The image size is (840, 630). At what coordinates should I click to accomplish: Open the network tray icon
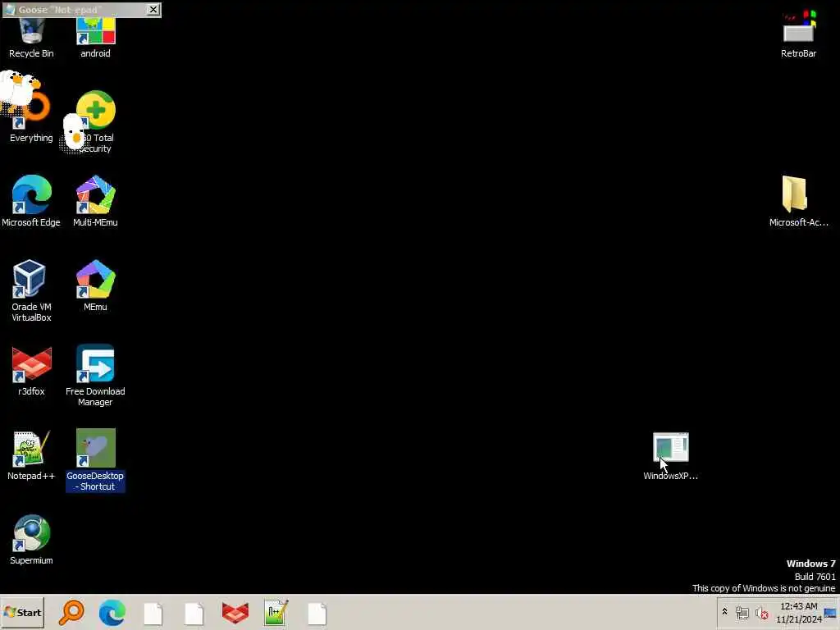(x=742, y=613)
